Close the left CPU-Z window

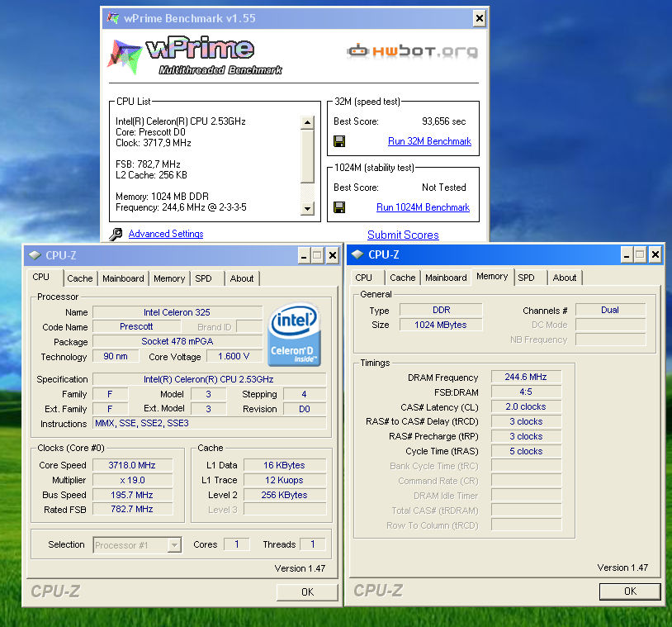332,256
